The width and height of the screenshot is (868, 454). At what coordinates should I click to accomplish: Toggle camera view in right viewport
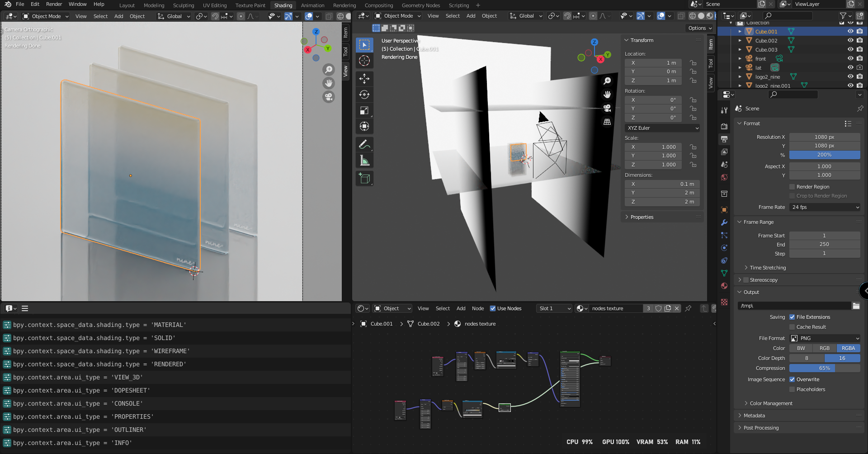(x=607, y=108)
